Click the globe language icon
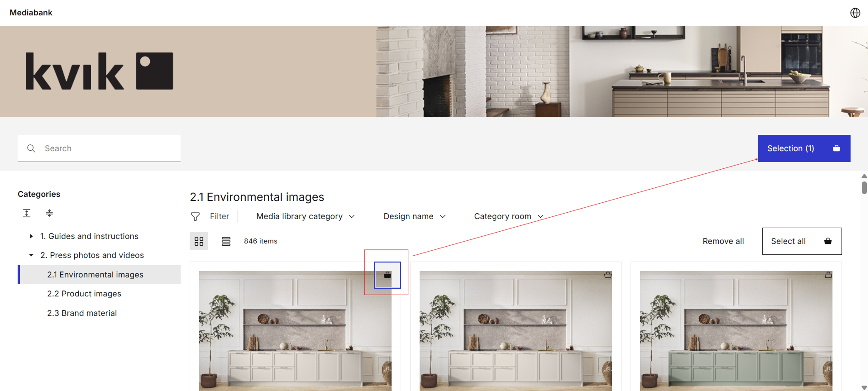The width and height of the screenshot is (868, 391). point(855,13)
